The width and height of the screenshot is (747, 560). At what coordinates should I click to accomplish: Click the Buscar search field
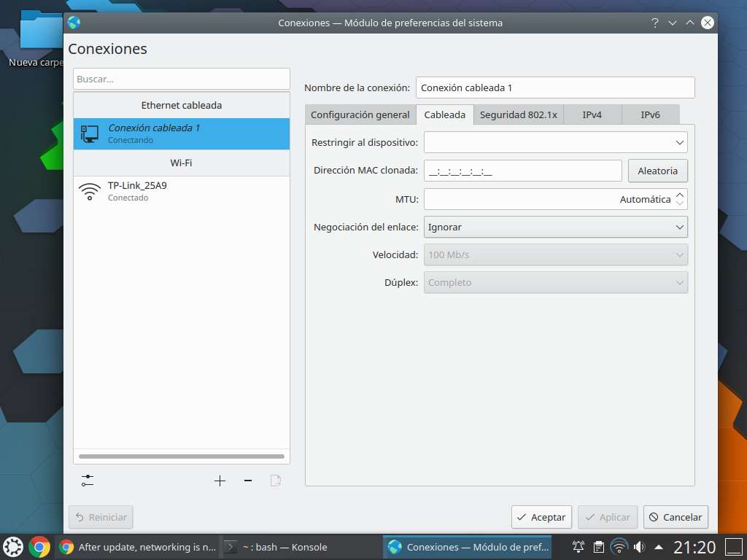click(x=181, y=79)
